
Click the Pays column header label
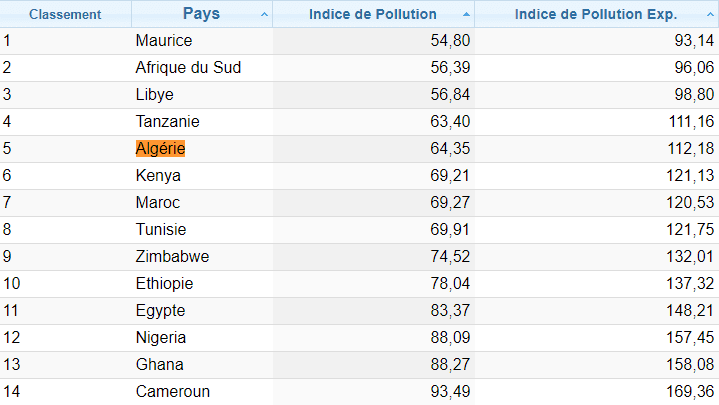pyautogui.click(x=201, y=14)
